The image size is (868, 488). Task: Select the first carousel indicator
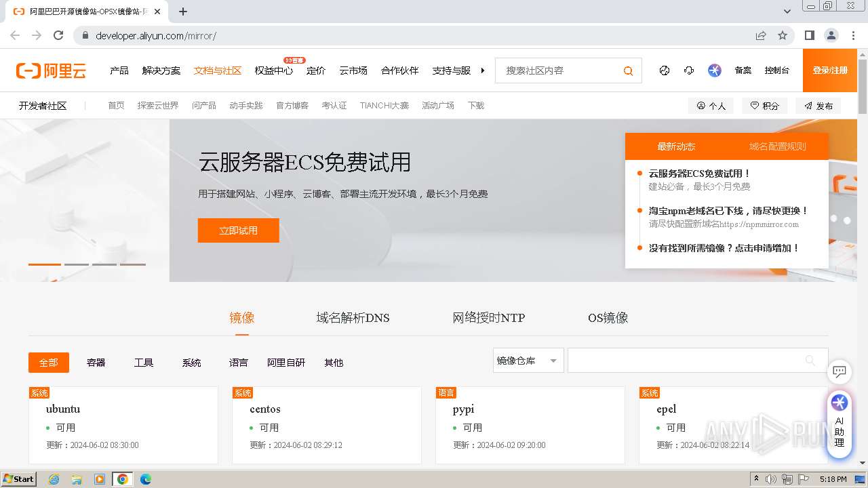pos(45,264)
